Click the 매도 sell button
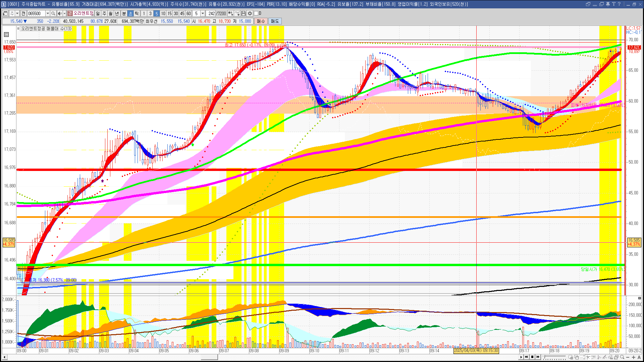The width and height of the screenshot is (644, 362). click(275, 21)
